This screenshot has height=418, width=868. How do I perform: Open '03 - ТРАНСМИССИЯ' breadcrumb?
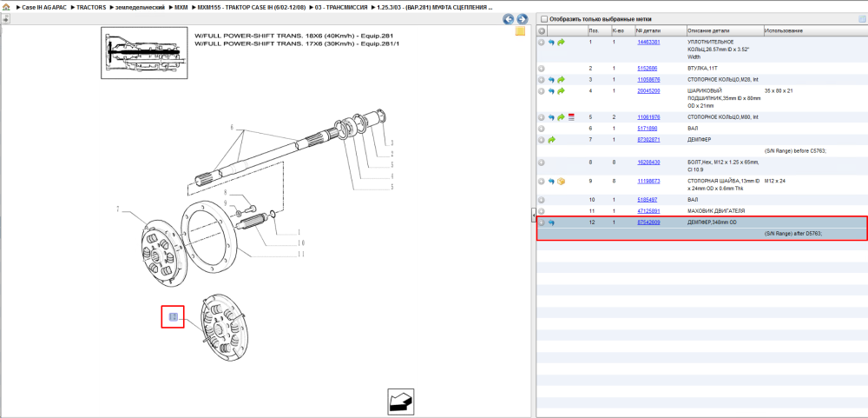340,8
